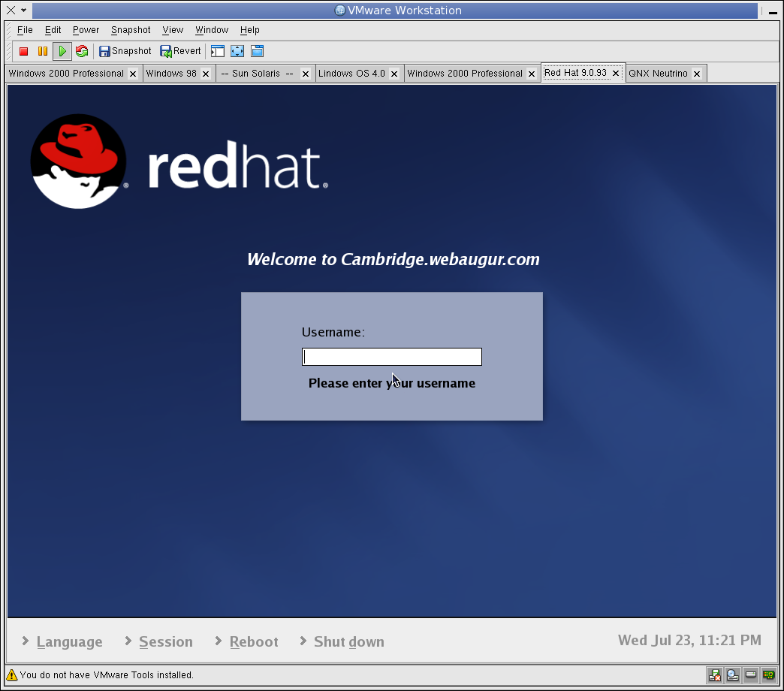Click the date and time display
784x691 pixels.
[x=689, y=641]
